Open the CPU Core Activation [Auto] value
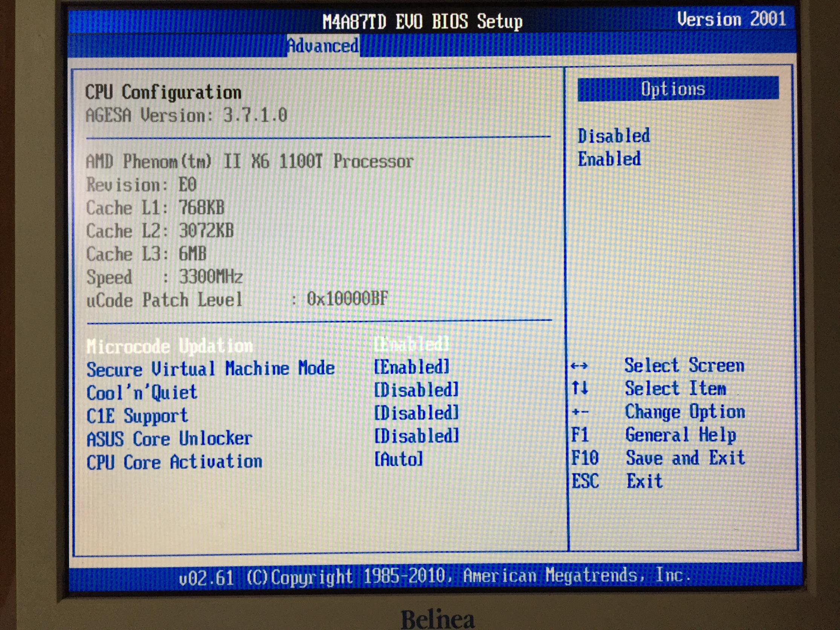The width and height of the screenshot is (840, 630). [x=398, y=459]
